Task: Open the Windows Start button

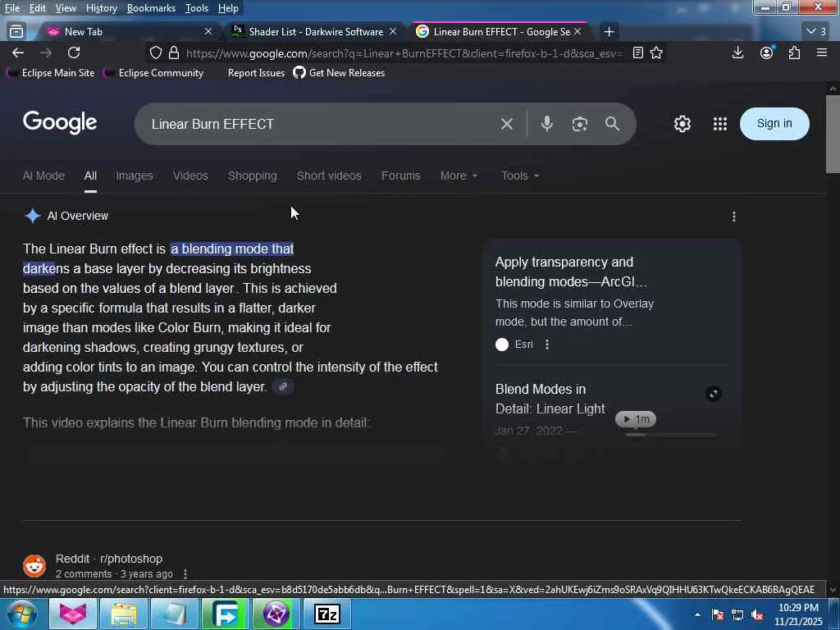Action: tap(22, 614)
